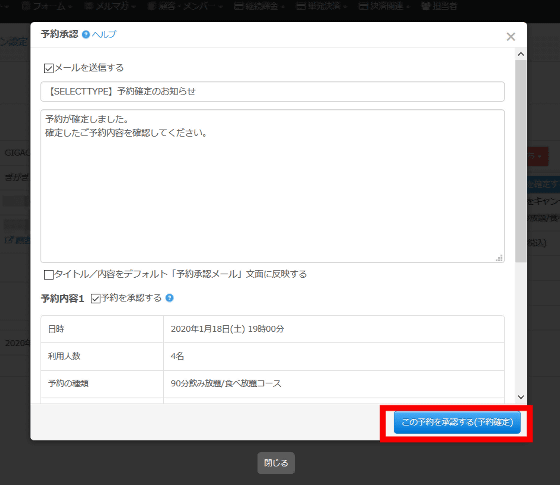This screenshot has height=485, width=560.
Task: Click the date value 2020年1月18日(土) 19時00分
Action: coord(227,329)
